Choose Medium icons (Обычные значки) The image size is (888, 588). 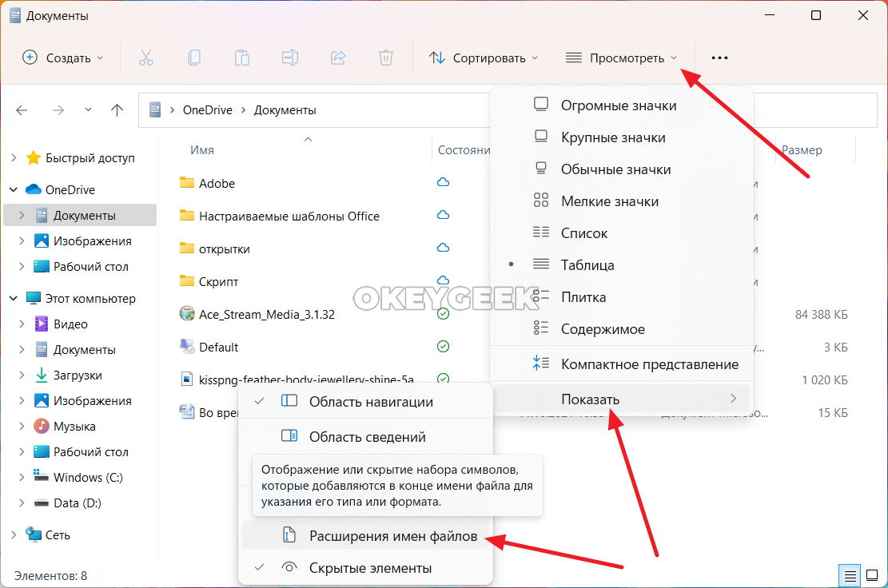621,169
